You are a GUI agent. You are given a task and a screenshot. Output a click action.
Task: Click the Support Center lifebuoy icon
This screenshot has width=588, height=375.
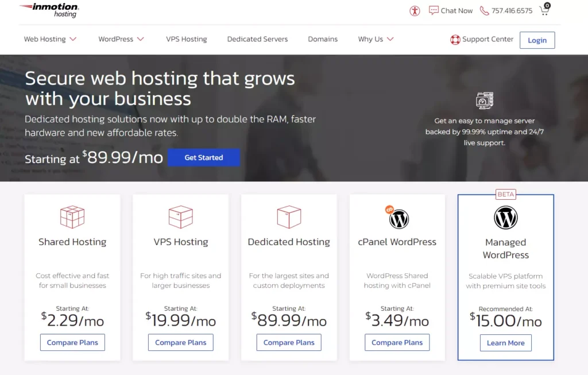pyautogui.click(x=455, y=40)
